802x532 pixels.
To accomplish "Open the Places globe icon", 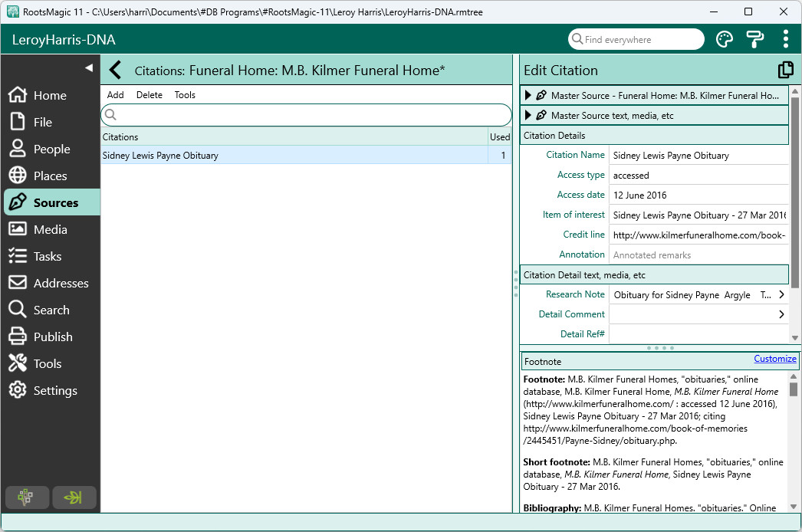I will coord(18,176).
